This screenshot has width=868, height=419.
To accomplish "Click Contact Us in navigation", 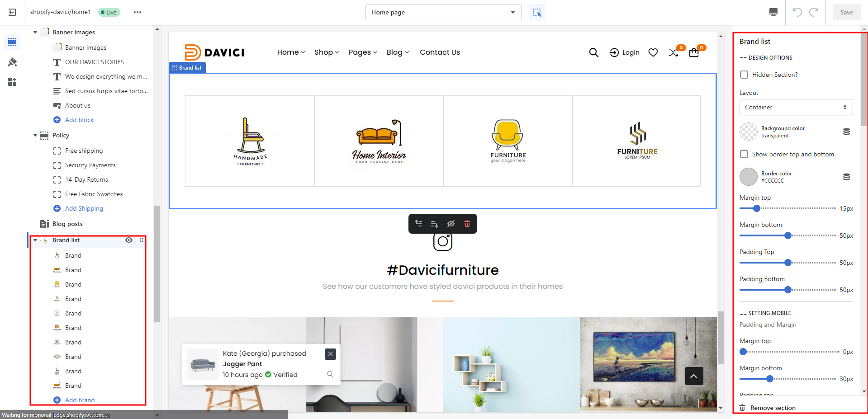I will tap(439, 52).
